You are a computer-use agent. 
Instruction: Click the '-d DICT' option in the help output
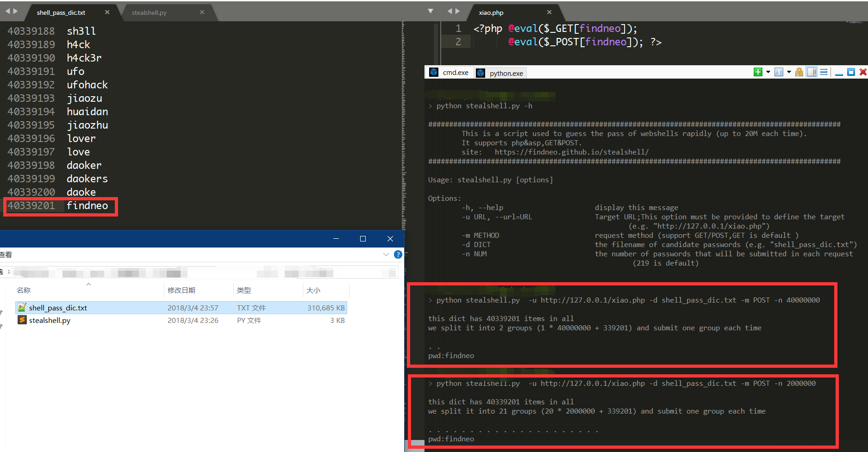(476, 245)
